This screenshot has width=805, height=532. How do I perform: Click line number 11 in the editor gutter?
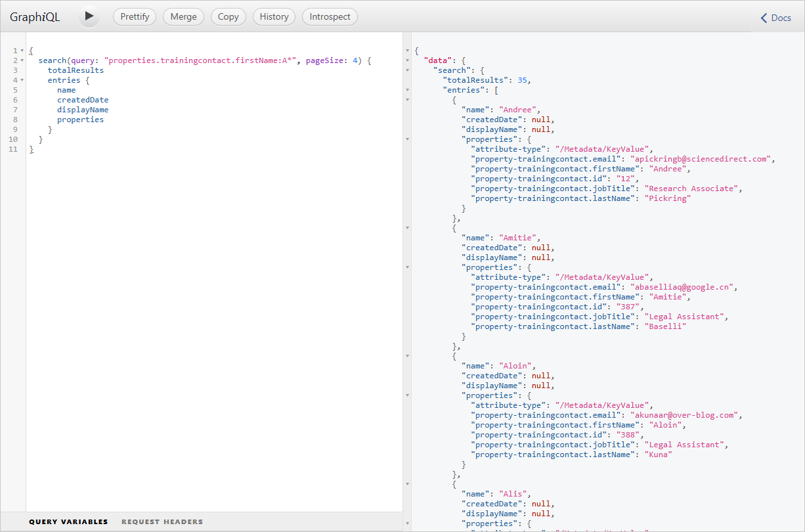click(12, 149)
